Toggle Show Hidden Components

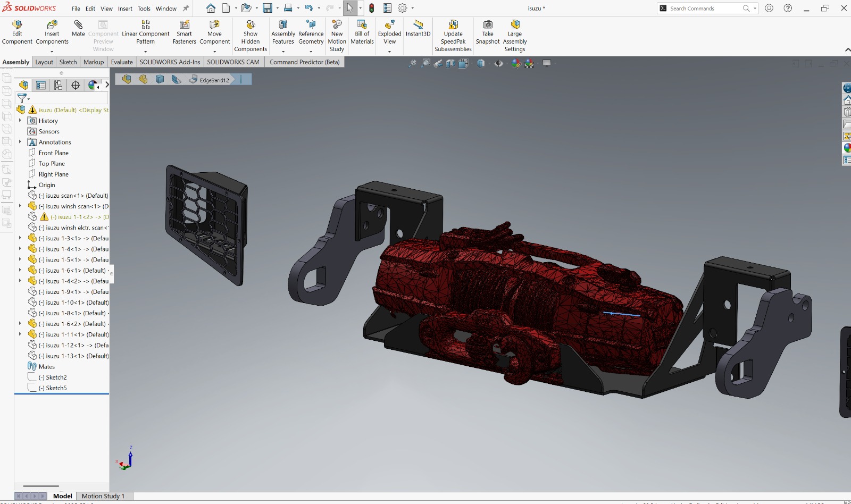pyautogui.click(x=251, y=36)
